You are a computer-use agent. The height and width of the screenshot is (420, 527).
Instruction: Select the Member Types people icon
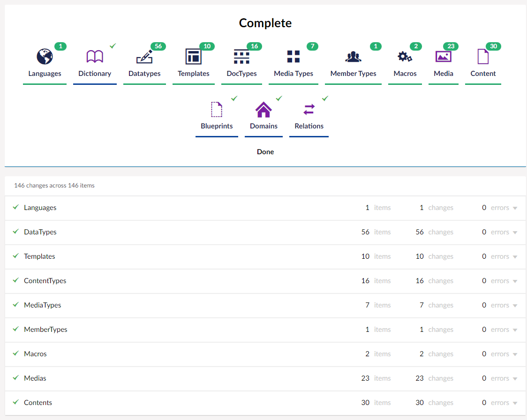[353, 55]
